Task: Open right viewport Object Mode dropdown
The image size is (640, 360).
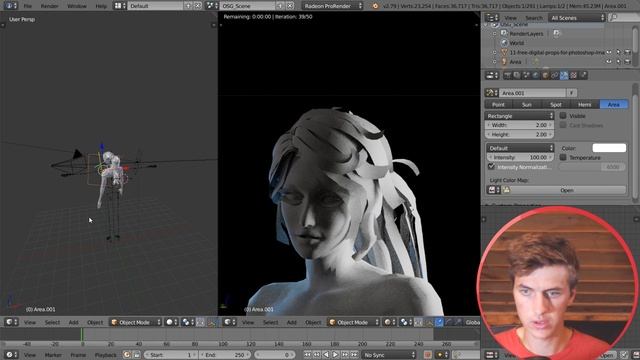Action: (x=354, y=322)
